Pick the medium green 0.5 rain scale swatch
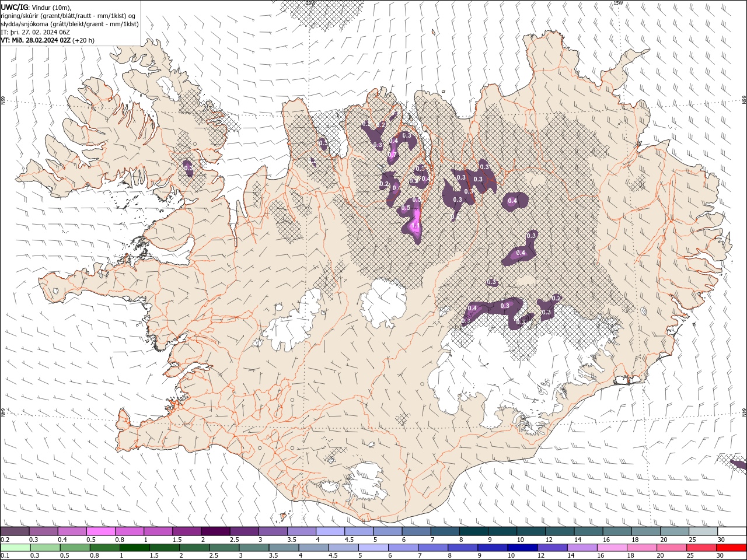This screenshot has width=747, height=560. click(x=75, y=548)
